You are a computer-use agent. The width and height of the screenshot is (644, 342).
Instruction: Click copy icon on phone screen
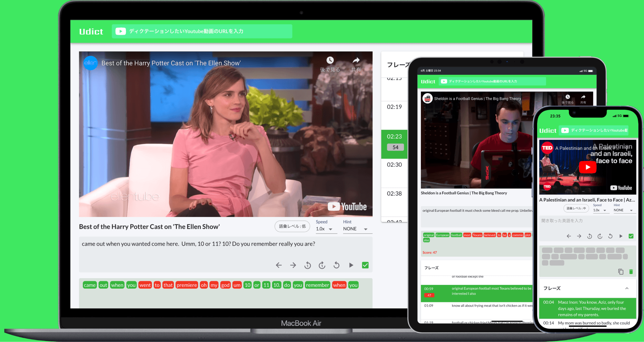[x=621, y=272]
